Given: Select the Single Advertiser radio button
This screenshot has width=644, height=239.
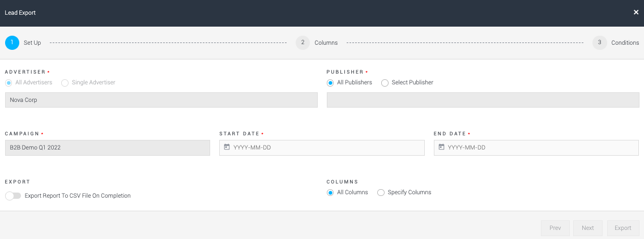Looking at the screenshot, I should 65,83.
